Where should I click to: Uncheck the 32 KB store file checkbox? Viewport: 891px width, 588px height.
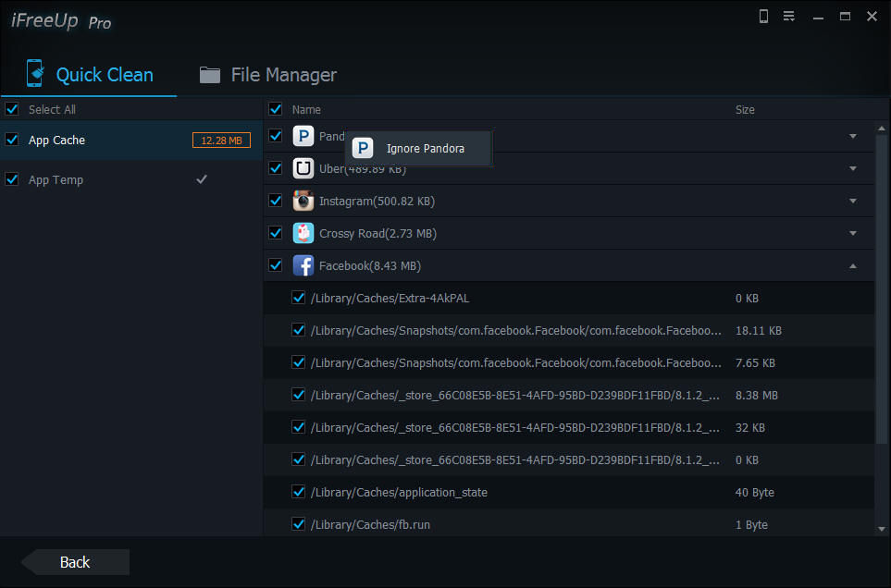(x=298, y=427)
